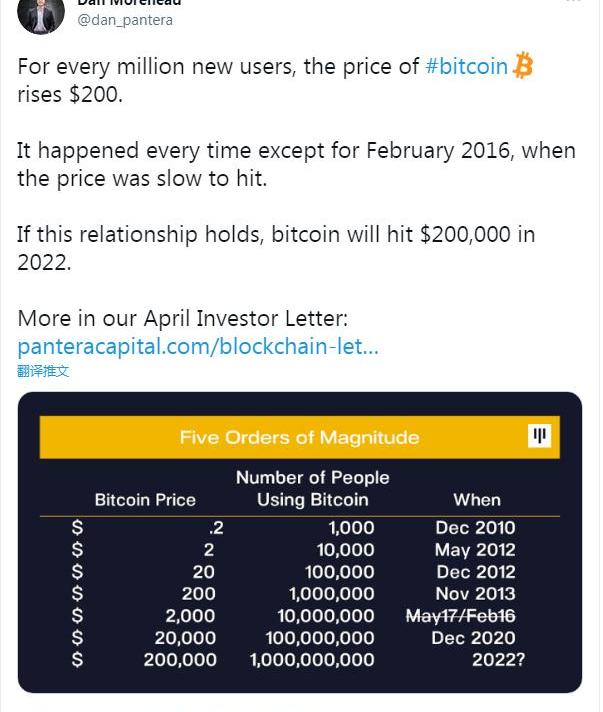Click the Pantera logo in the yellow banner
603x712 pixels.
[x=540, y=436]
